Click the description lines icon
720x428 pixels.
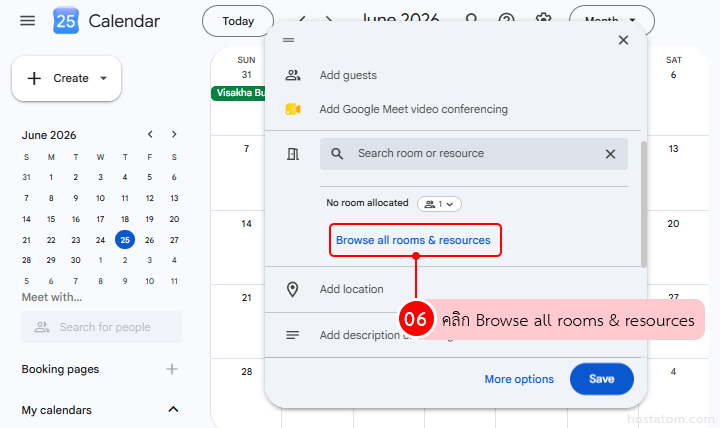pyautogui.click(x=292, y=335)
